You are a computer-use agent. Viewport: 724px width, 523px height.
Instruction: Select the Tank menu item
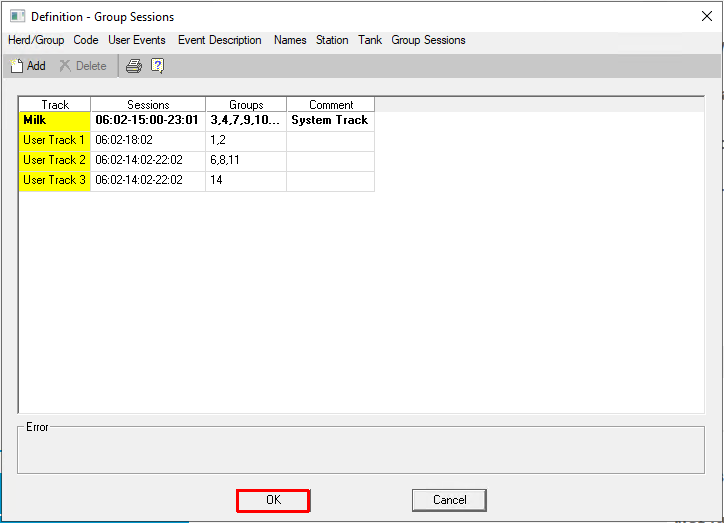[x=370, y=40]
